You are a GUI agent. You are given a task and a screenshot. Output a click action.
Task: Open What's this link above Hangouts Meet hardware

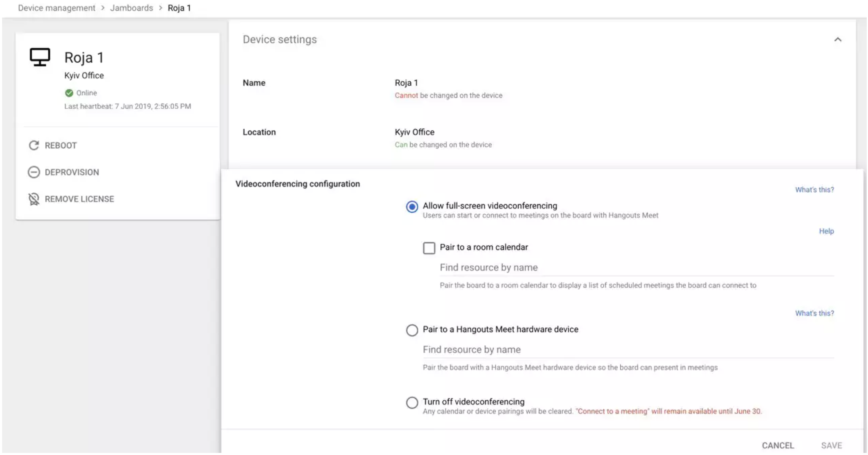point(814,313)
